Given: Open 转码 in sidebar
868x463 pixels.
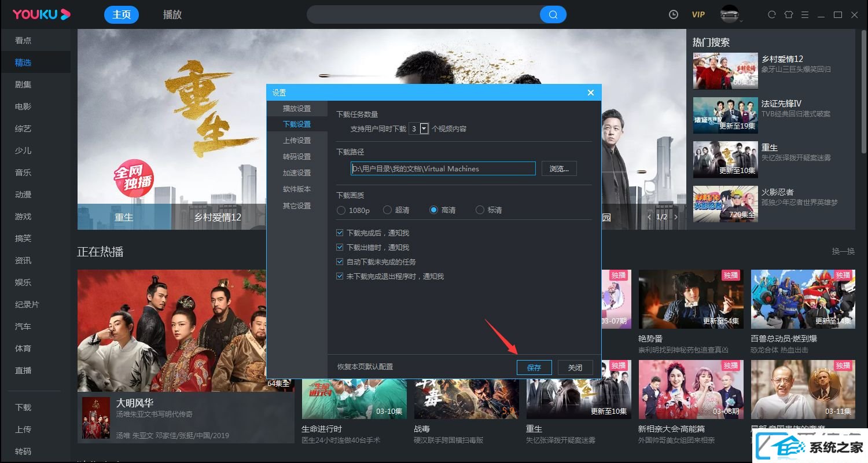Looking at the screenshot, I should (x=23, y=451).
